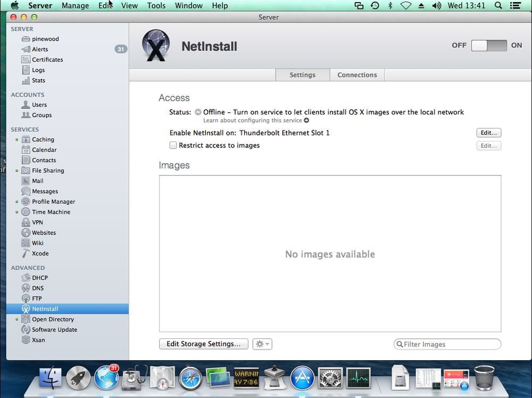Switch to the Connections tab
532x398 pixels.
click(357, 74)
